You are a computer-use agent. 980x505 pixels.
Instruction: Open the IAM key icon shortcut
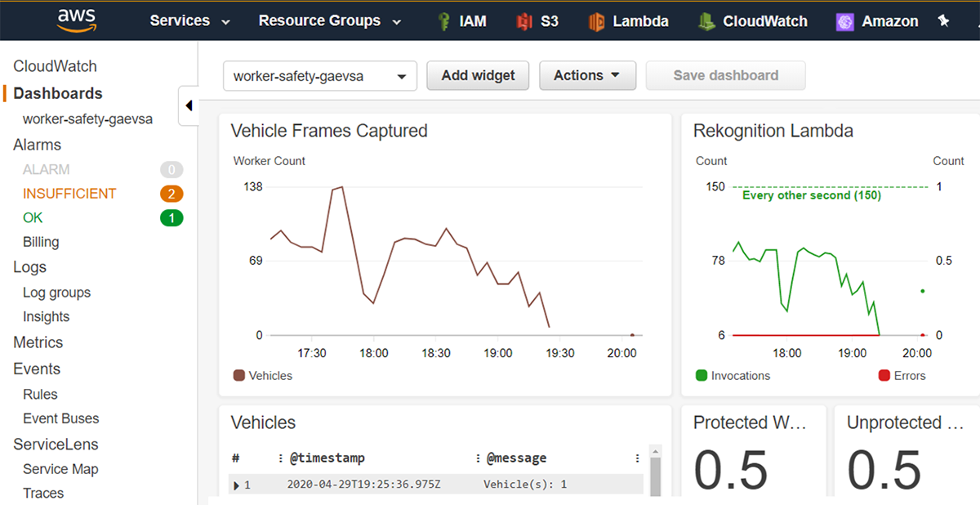click(443, 21)
